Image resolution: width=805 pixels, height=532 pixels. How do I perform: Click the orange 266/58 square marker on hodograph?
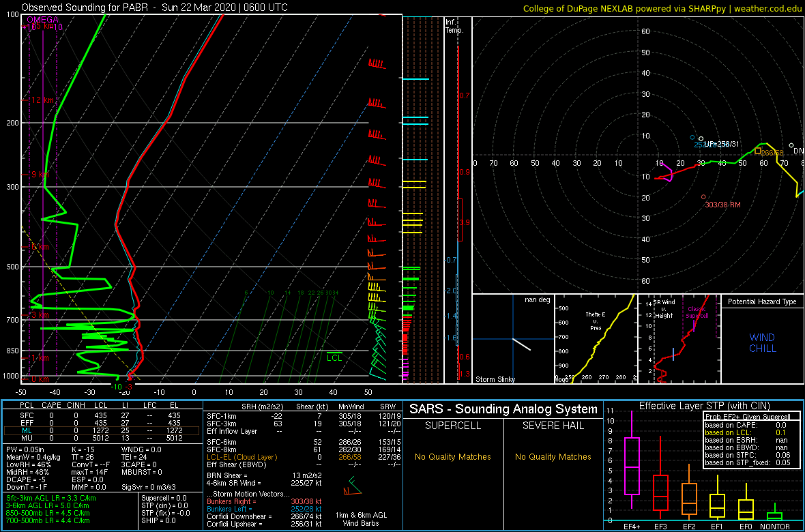(758, 151)
